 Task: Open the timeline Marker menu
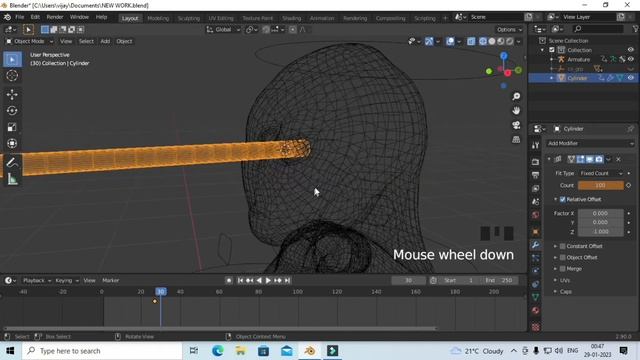click(111, 280)
